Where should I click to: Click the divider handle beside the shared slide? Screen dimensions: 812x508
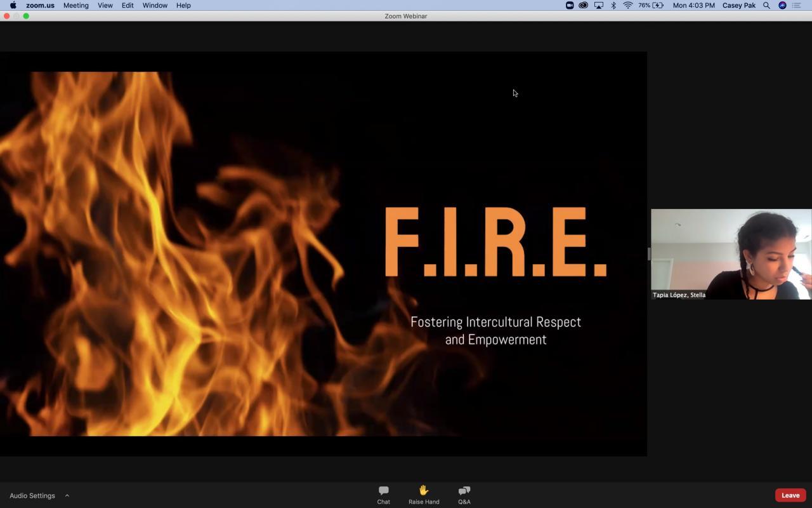click(648, 254)
